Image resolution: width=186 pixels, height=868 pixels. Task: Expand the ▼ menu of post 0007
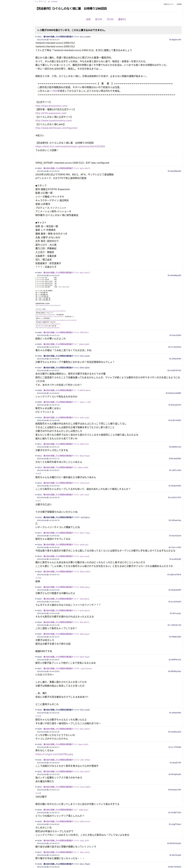36,368
